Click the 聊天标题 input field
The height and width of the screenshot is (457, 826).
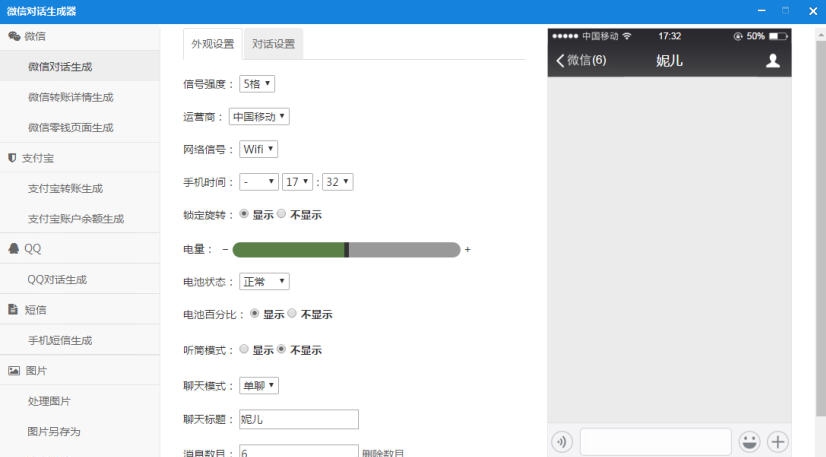point(299,419)
